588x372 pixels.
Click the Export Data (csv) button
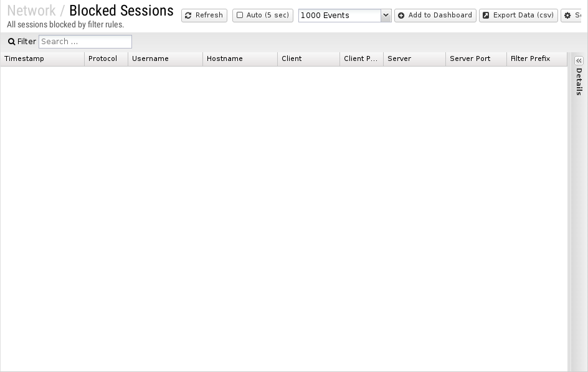pyautogui.click(x=518, y=16)
